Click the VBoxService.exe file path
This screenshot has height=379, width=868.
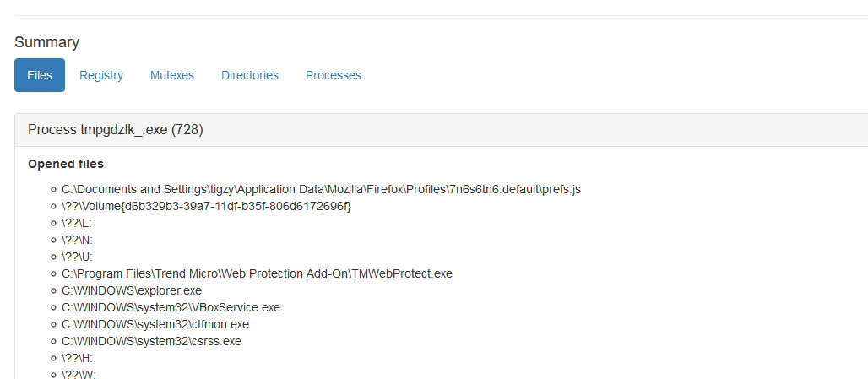coord(171,307)
